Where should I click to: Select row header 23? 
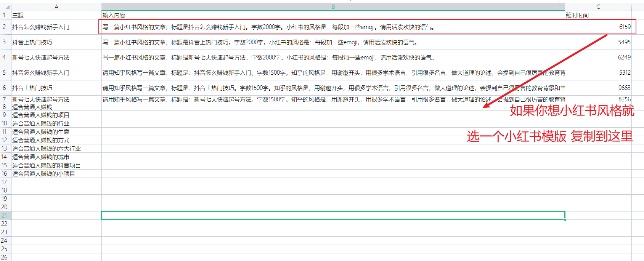point(5,232)
